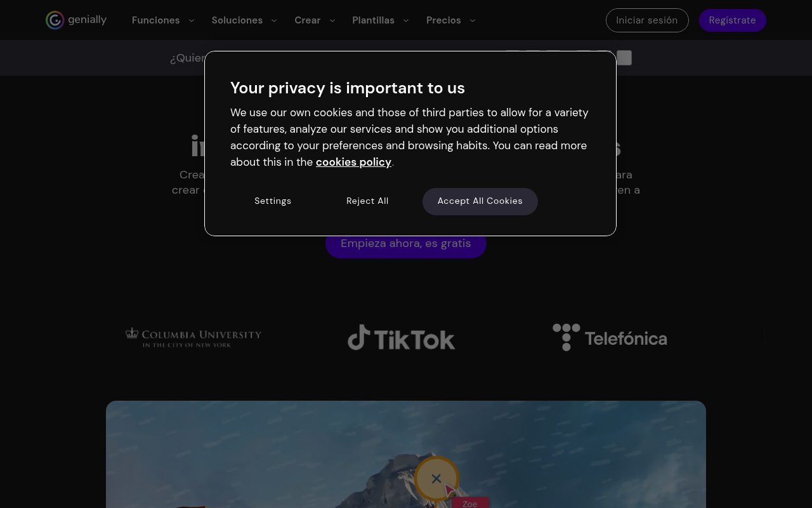The height and width of the screenshot is (508, 812).
Task: Click the gray square in the banner
Action: (x=624, y=58)
